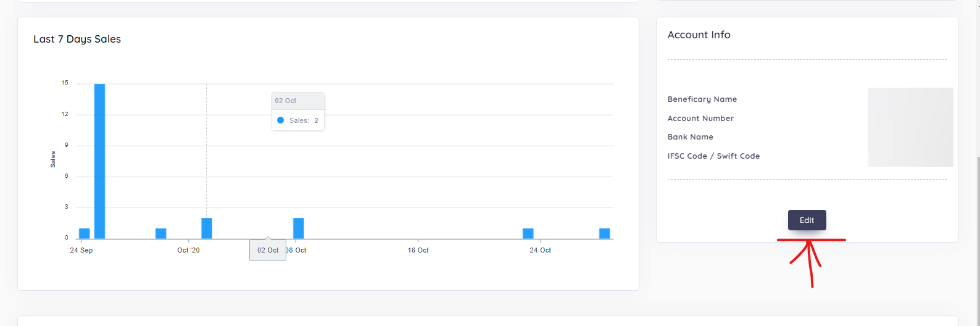Click the IFSC Code / Swift Code label
This screenshot has width=980, height=326.
714,156
